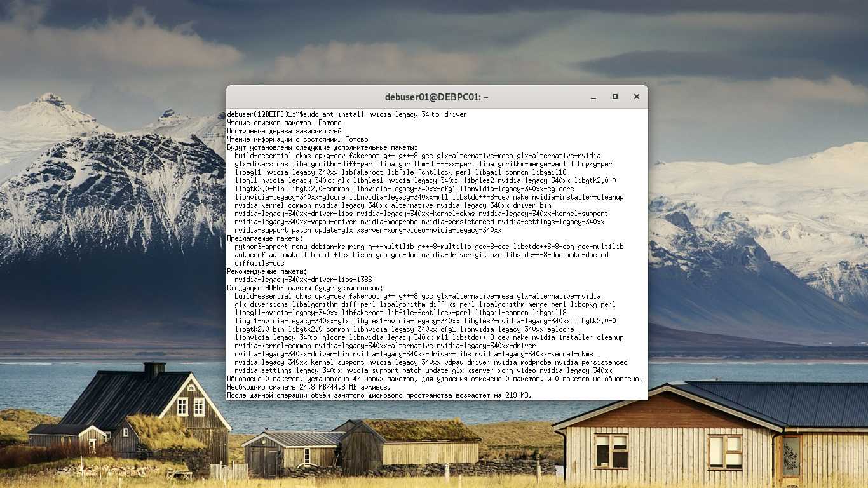Click the line 'Необходимо скачать 24,8 MB/44,8 MB архивов.'

click(x=309, y=387)
